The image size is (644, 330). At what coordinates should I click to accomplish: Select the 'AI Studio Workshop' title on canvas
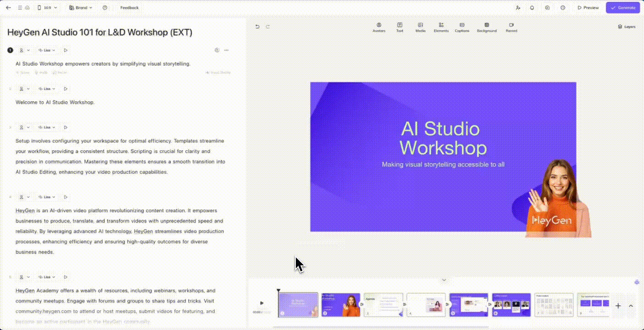pyautogui.click(x=443, y=138)
